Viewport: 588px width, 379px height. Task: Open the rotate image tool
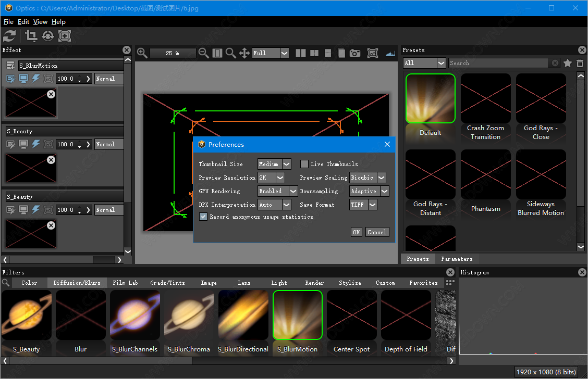click(x=47, y=36)
